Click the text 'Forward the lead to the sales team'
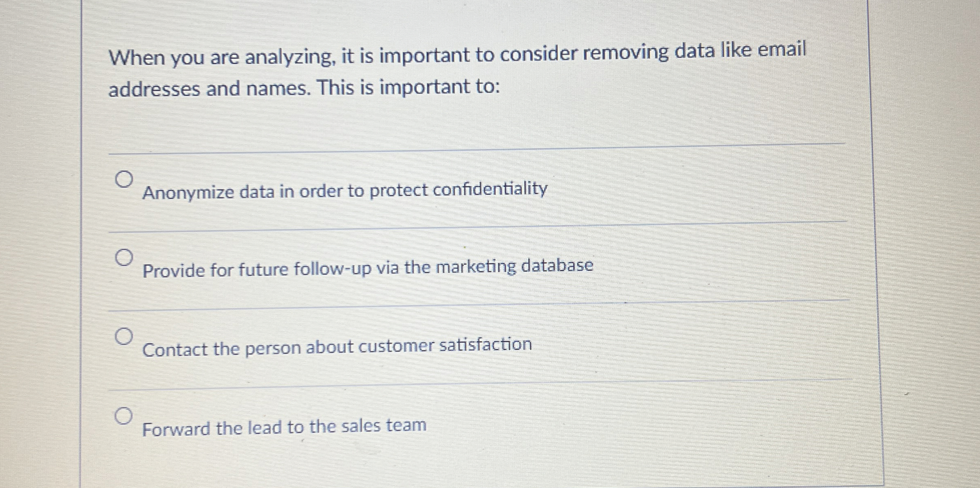Screen dimensions: 980x488 coord(284,426)
